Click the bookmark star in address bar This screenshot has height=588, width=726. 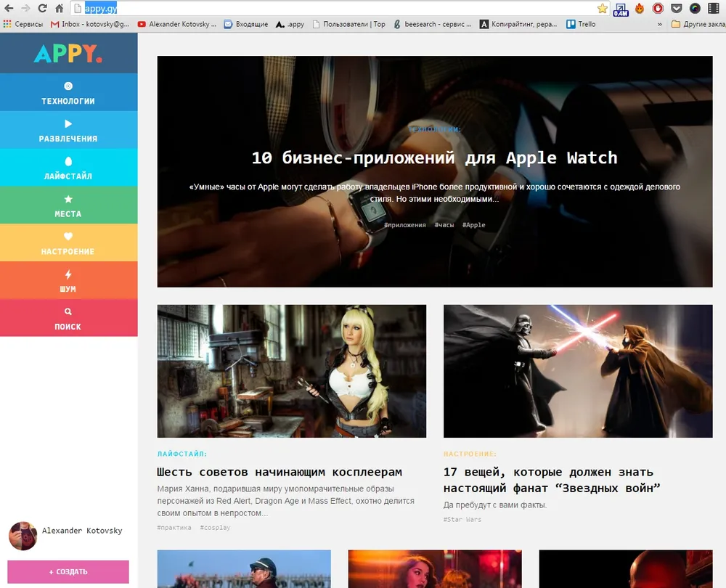click(602, 9)
